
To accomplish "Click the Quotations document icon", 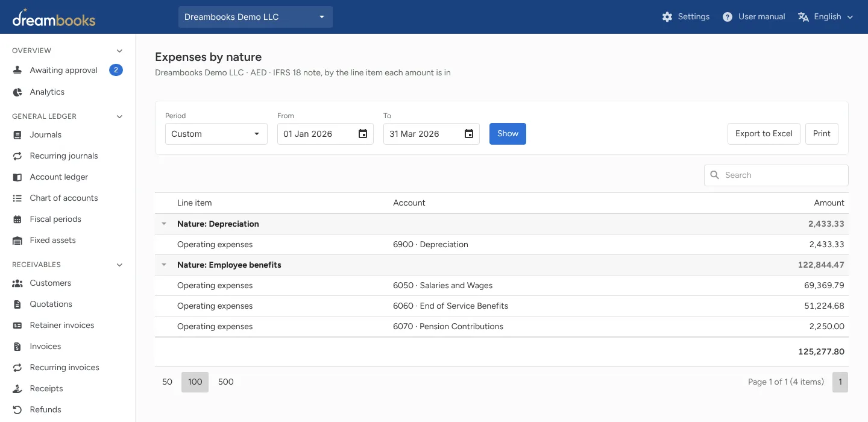I will point(17,304).
